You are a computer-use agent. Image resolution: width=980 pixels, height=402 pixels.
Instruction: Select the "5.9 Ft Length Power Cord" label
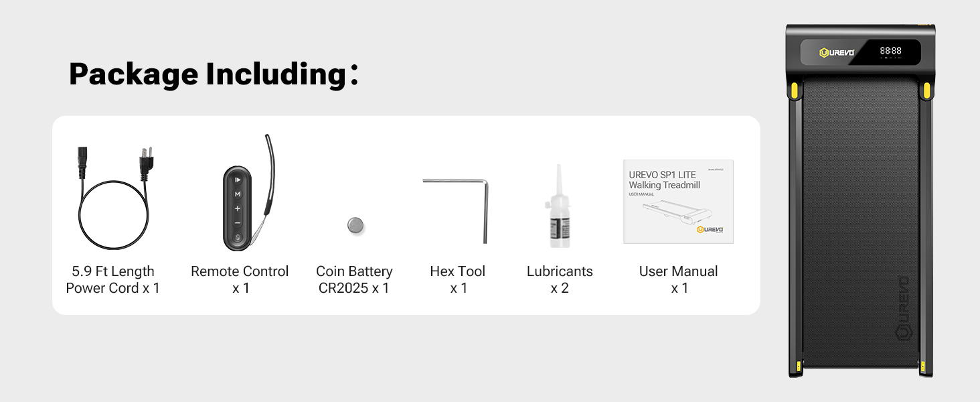coord(112,279)
